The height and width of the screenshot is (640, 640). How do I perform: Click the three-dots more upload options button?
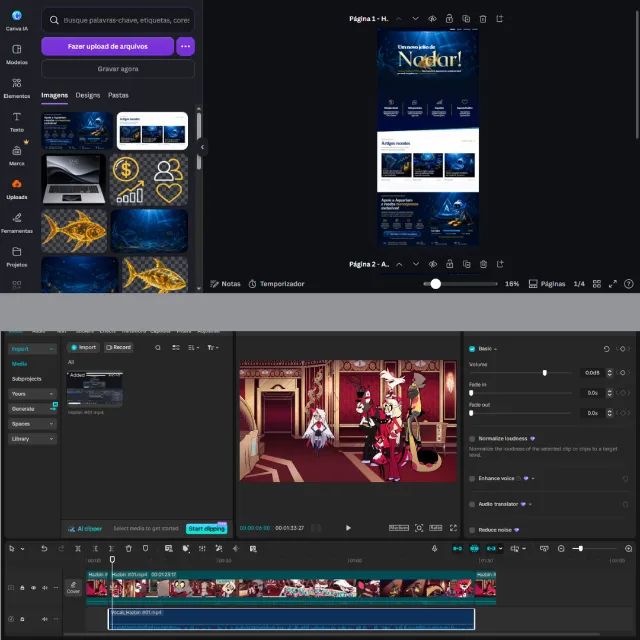coord(185,47)
